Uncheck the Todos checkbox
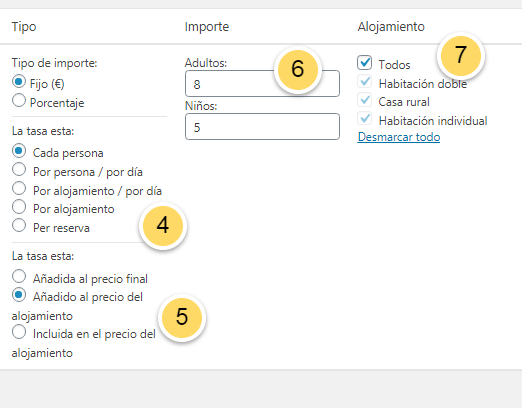522x408 pixels. (364, 62)
